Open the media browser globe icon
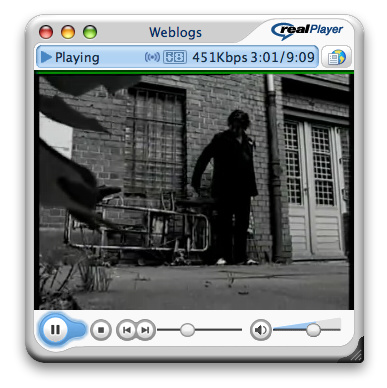The height and width of the screenshot is (388, 387). [x=336, y=57]
